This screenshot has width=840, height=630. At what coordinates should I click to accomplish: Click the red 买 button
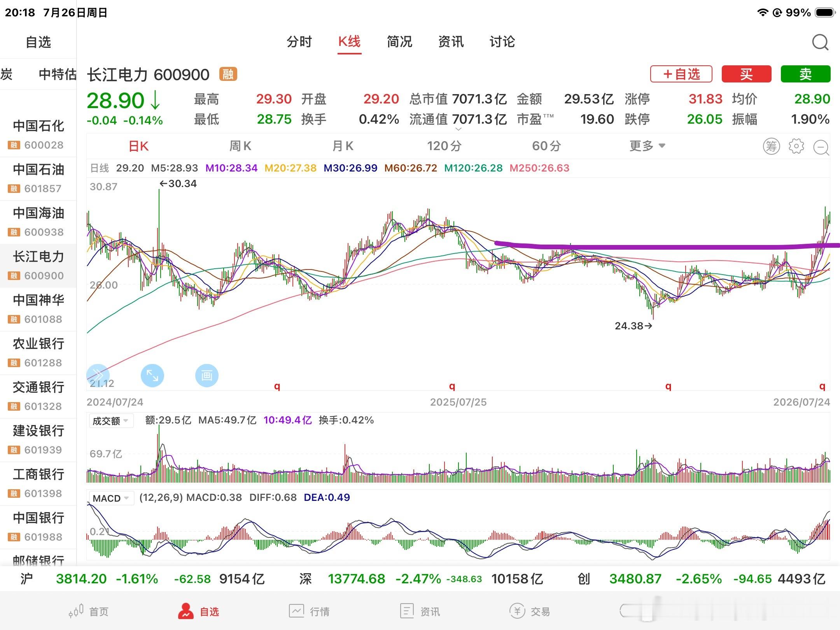click(x=746, y=74)
